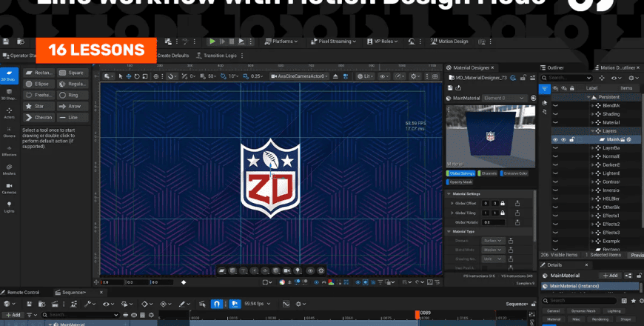Select the Line shape tool
The height and width of the screenshot is (326, 644).
[x=73, y=117]
